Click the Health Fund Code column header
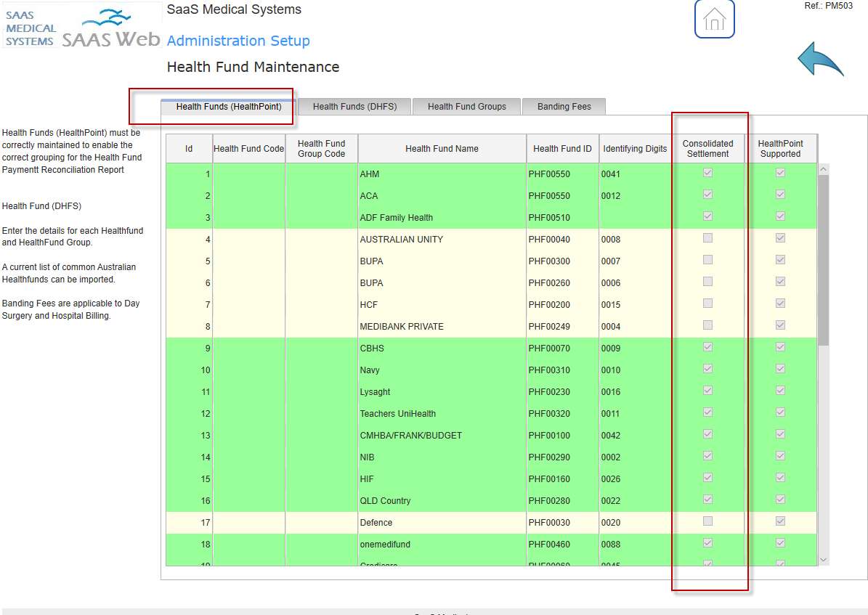The image size is (868, 615). click(x=248, y=148)
